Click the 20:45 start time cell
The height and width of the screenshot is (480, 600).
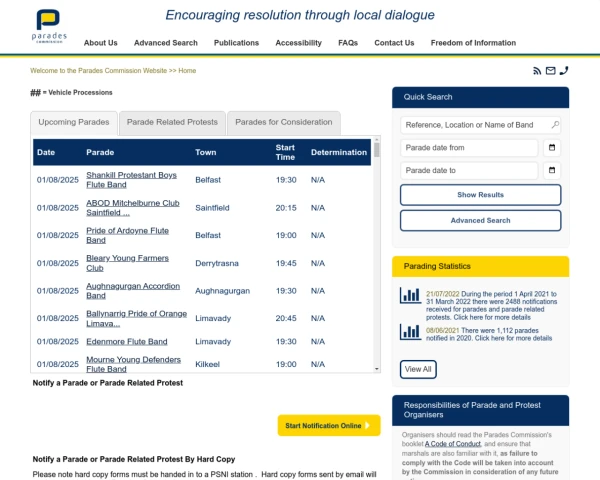[286, 318]
